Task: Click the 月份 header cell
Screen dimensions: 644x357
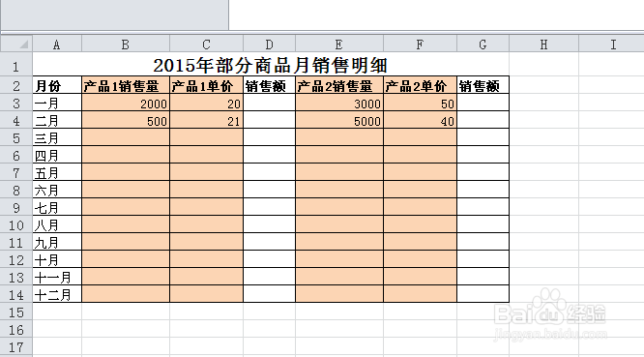Action: [x=57, y=85]
